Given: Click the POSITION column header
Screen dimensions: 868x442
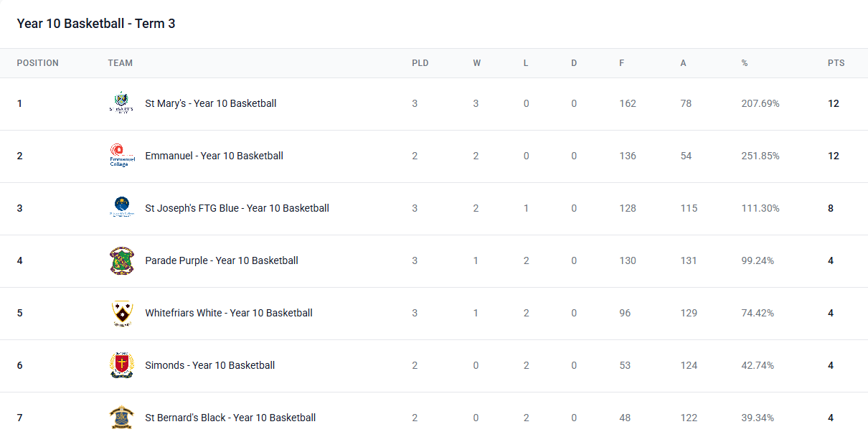Looking at the screenshot, I should pyautogui.click(x=38, y=63).
